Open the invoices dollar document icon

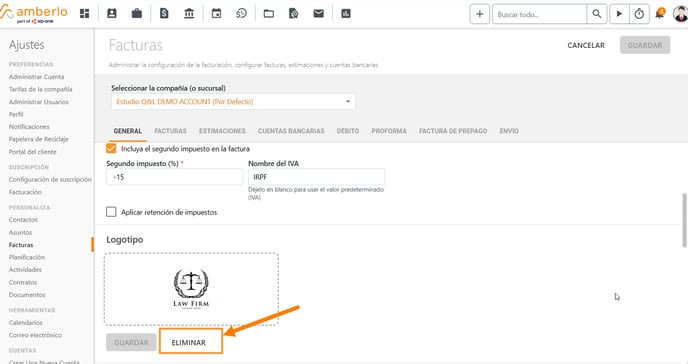click(164, 14)
